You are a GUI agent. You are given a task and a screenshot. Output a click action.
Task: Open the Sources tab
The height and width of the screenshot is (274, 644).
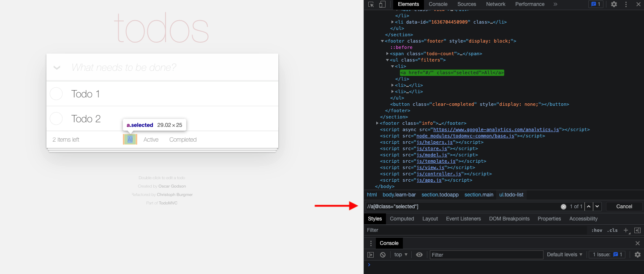pyautogui.click(x=467, y=4)
